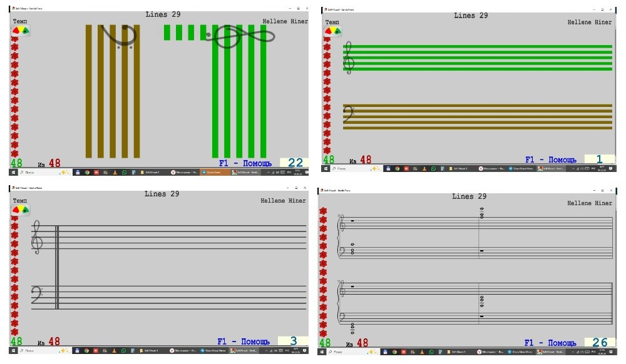This screenshot has height=364, width=626.
Task: Click the rotated bass clef on brown stripes
Action: (119, 37)
